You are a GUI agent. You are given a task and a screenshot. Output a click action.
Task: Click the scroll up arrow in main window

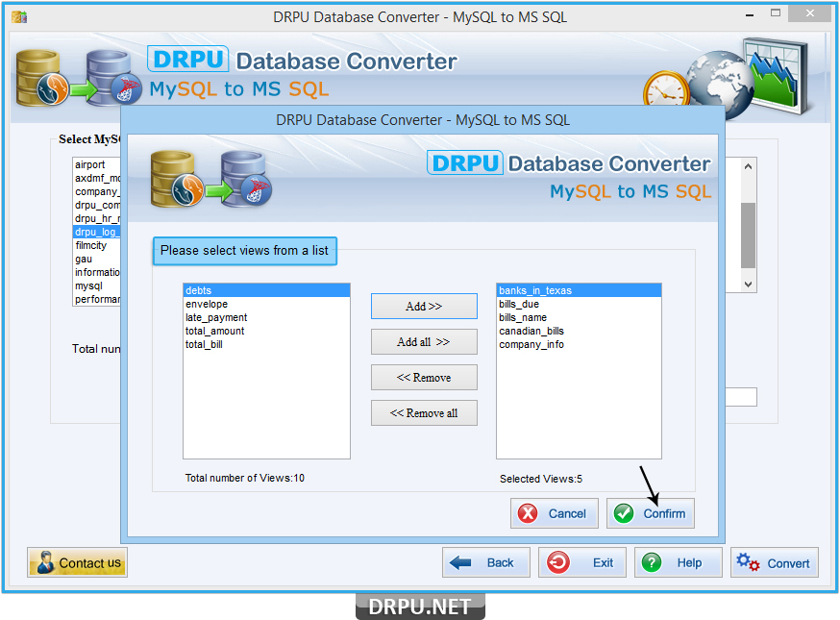tap(749, 166)
